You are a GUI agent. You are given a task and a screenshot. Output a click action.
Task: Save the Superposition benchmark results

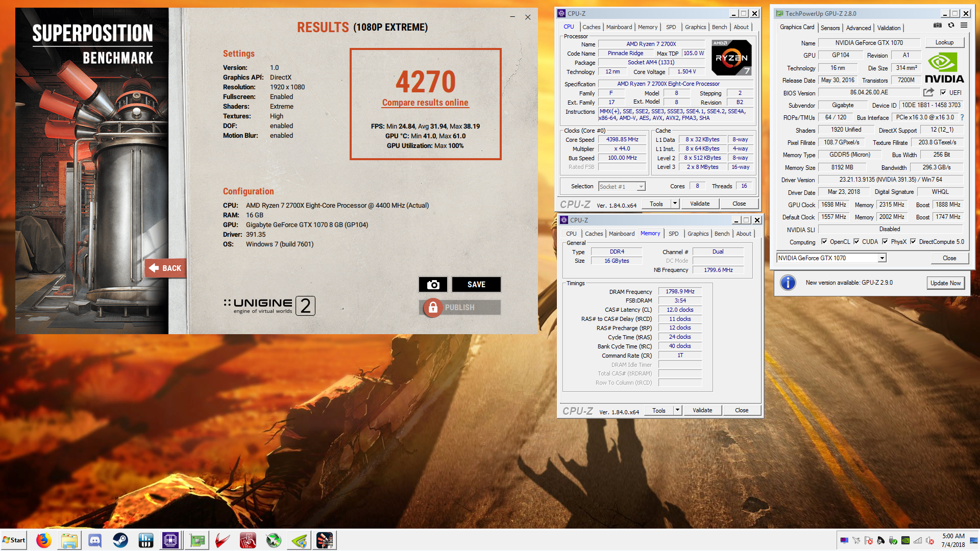[476, 285]
